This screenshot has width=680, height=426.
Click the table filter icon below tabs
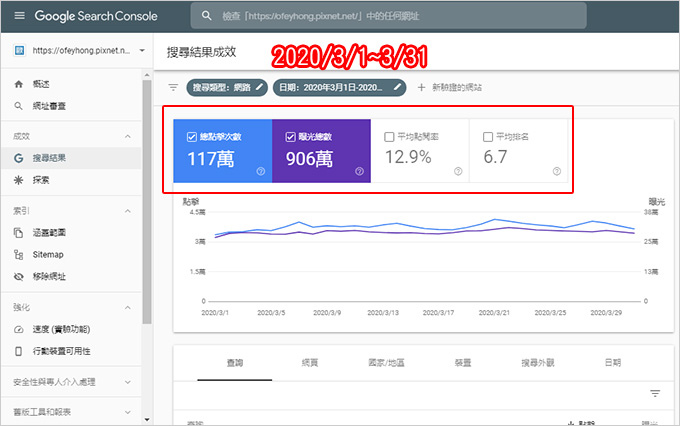click(x=655, y=393)
